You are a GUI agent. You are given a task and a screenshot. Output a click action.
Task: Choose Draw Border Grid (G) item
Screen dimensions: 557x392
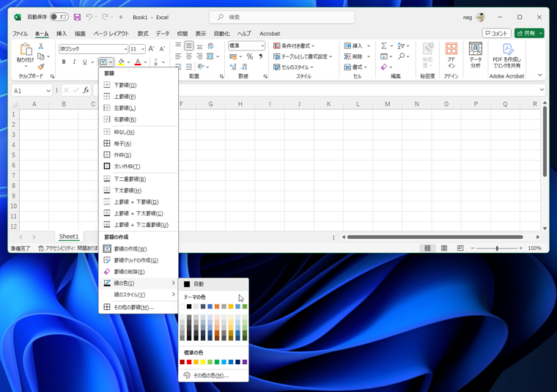[x=139, y=260]
